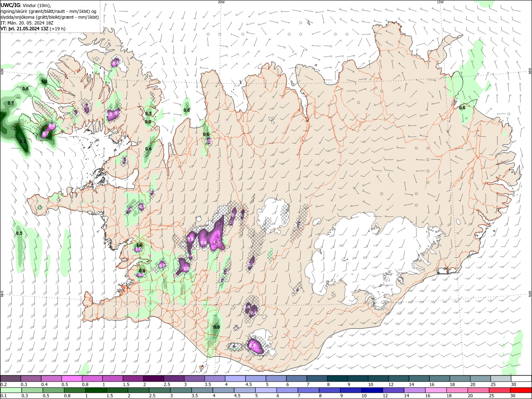Click the black 0.9 value on the south coast green patch
The height and width of the screenshot is (399, 532).
217,327
